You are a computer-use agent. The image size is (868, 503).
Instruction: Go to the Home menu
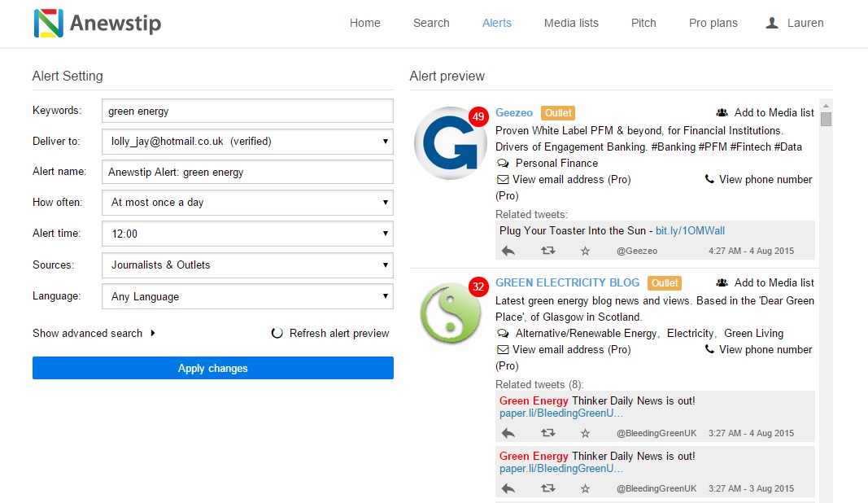364,23
